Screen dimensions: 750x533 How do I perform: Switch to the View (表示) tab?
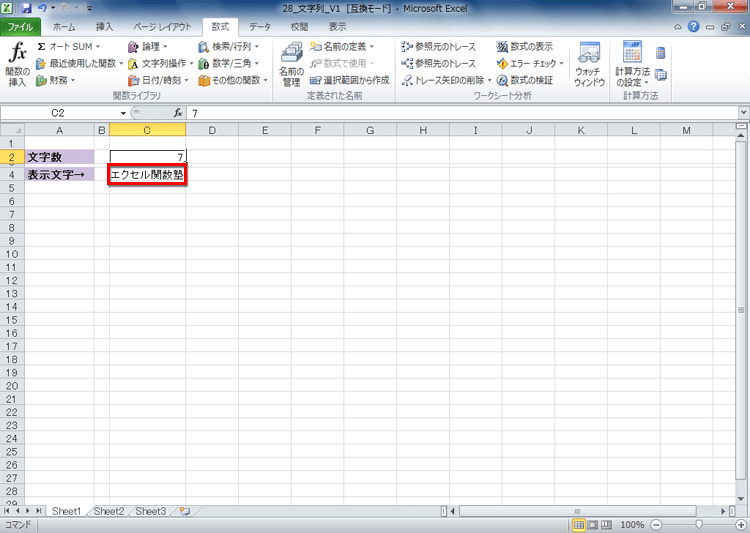coord(337,27)
